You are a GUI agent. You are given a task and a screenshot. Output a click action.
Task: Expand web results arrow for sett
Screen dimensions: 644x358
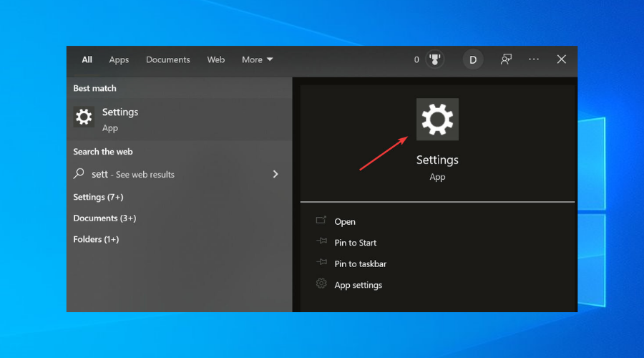pos(275,174)
